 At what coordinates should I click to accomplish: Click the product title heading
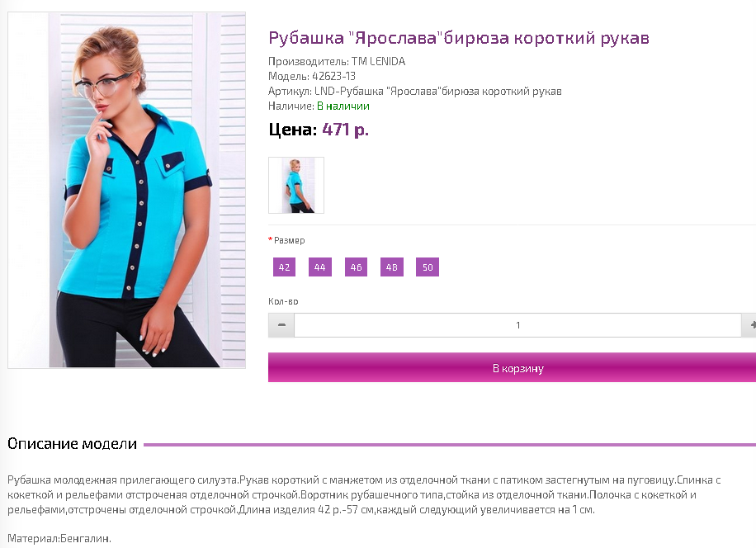point(459,38)
